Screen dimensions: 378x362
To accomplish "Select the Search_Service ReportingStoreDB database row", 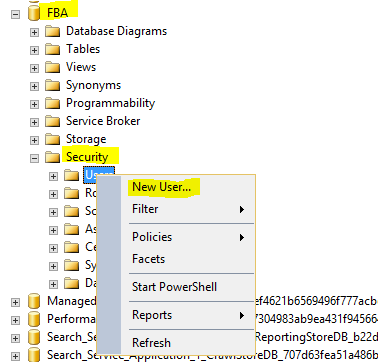I will click(x=212, y=337).
